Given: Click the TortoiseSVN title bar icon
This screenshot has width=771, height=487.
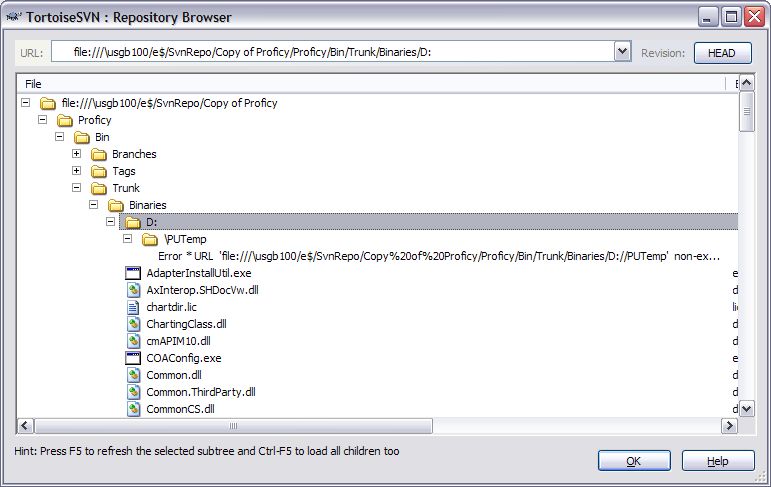Looking at the screenshot, I should click(x=14, y=17).
